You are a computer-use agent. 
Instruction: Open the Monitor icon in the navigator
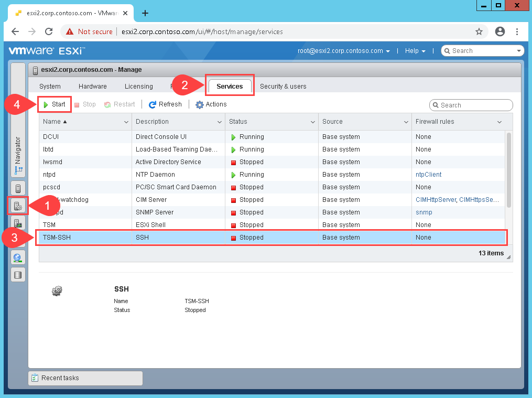pos(18,223)
